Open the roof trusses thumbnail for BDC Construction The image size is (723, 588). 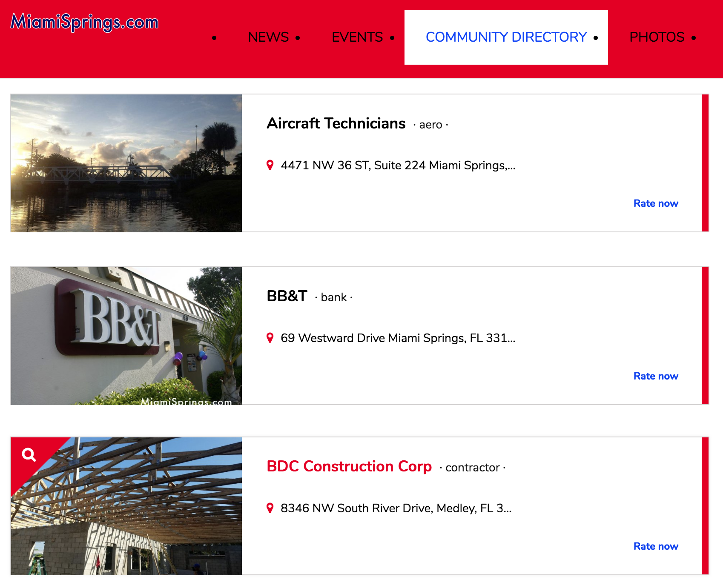126,506
